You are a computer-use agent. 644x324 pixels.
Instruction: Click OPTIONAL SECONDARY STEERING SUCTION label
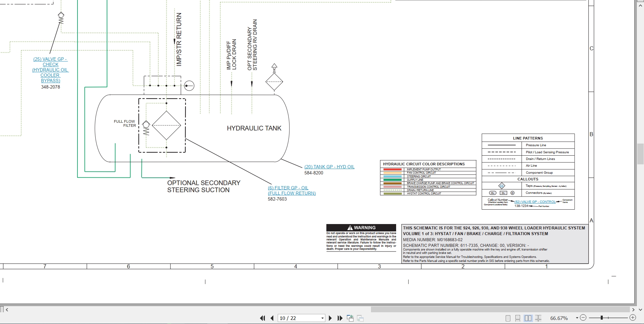tap(204, 186)
